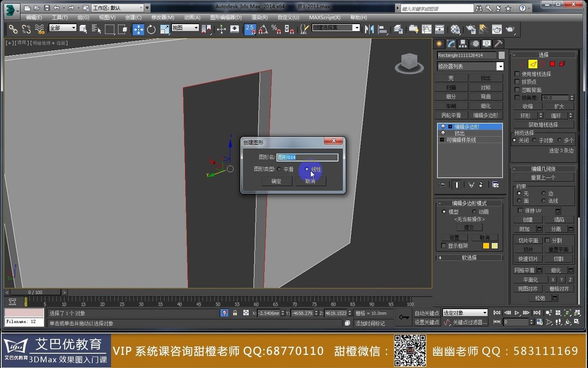The height and width of the screenshot is (368, 588).
Task: Select Polygon sub-object level icon
Action: click(552, 64)
